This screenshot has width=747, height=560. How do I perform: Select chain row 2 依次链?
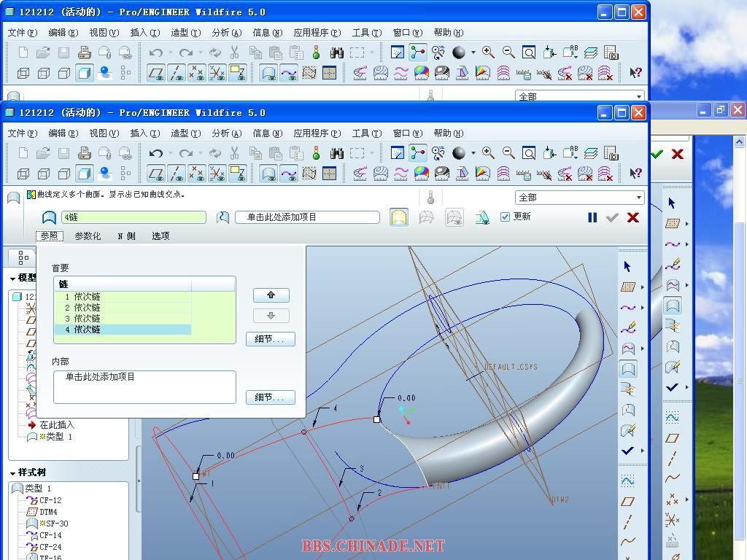coord(123,308)
